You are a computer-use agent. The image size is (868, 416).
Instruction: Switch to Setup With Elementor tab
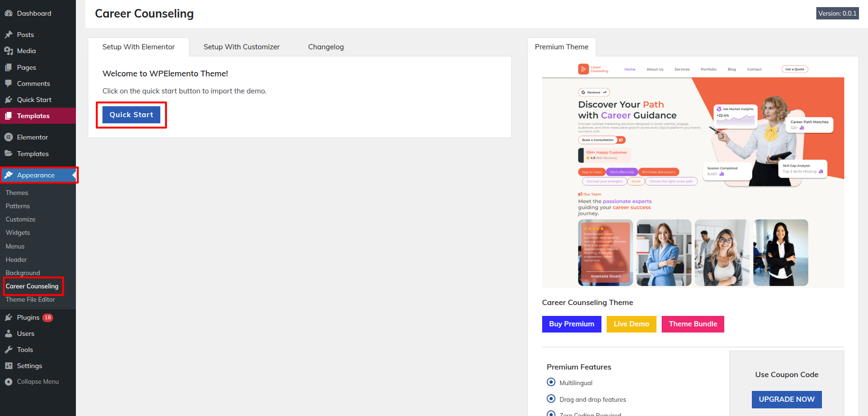click(139, 47)
